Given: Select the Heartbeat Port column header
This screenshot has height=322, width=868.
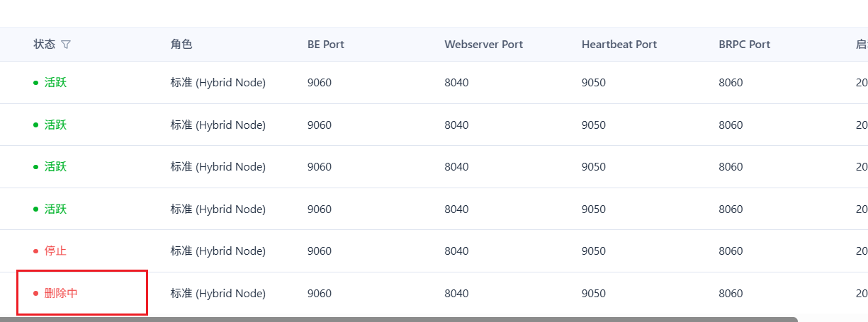Looking at the screenshot, I should (x=619, y=44).
